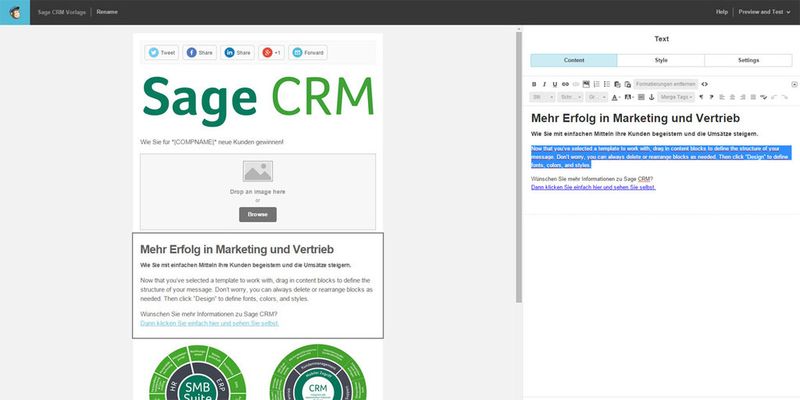The width and height of the screenshot is (800, 400).
Task: Click the 'Wie Sie für *|COMPNAME|*' preview text
Action: click(x=212, y=142)
